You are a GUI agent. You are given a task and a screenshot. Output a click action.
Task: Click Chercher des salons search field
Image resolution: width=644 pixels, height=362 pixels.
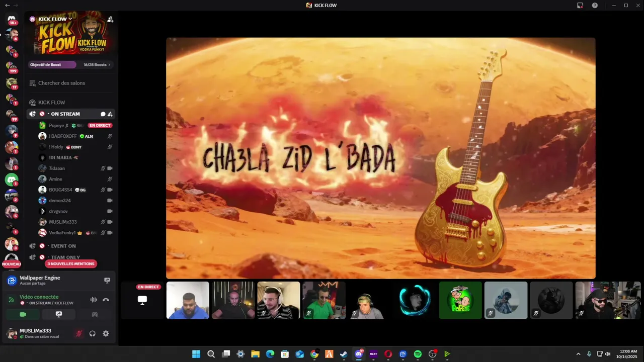click(x=71, y=83)
